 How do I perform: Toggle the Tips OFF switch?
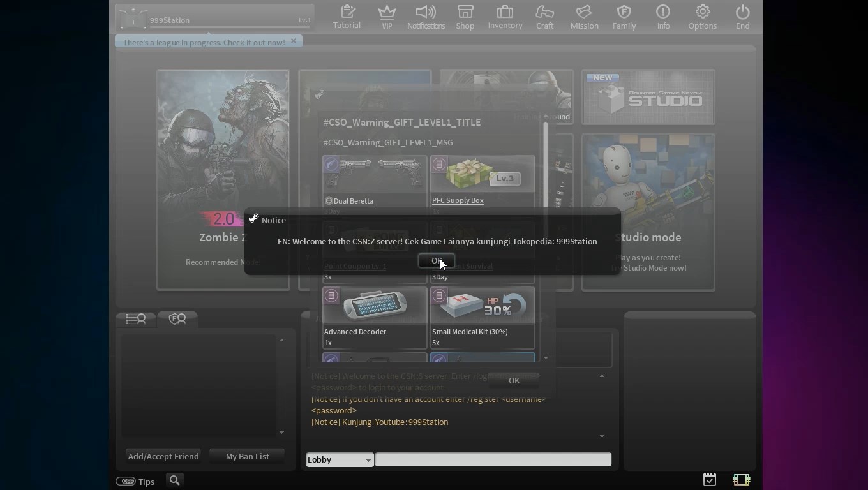pyautogui.click(x=126, y=481)
